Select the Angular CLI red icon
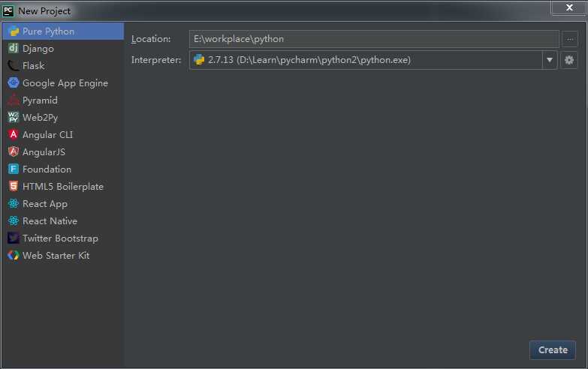 tap(14, 134)
